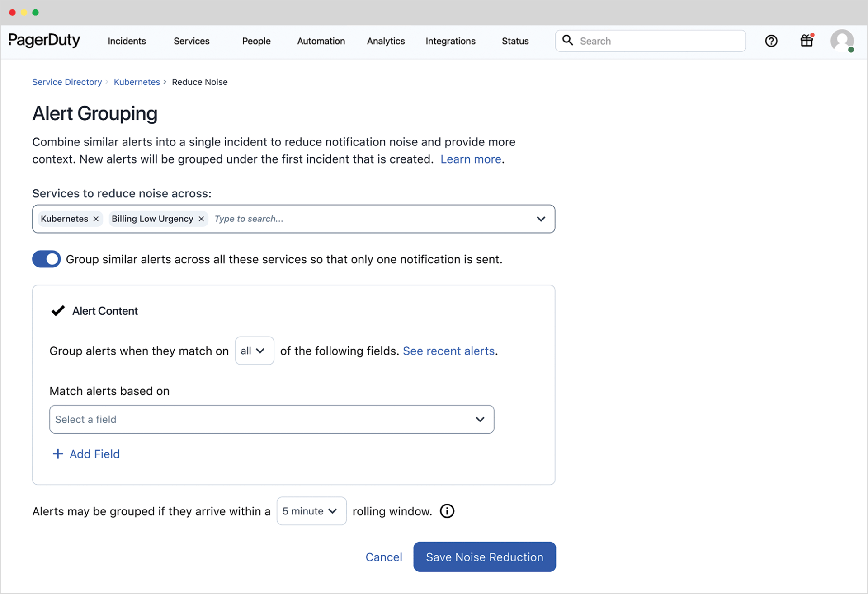Click the info icon beside rolling window

(x=447, y=511)
